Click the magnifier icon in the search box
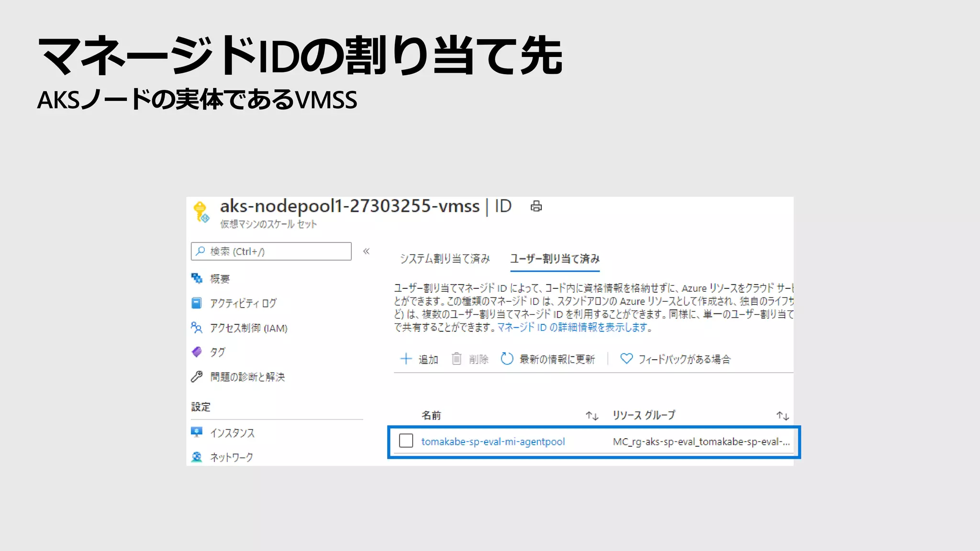 pyautogui.click(x=200, y=251)
